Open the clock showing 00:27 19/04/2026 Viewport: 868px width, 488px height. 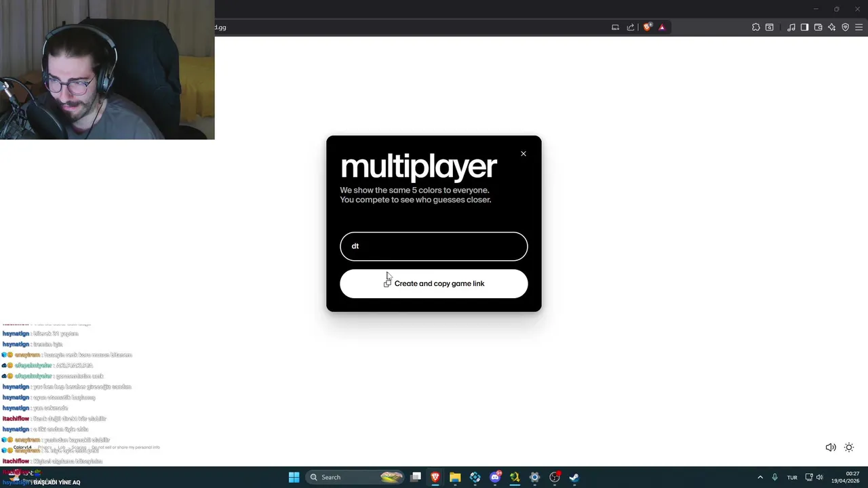846,477
